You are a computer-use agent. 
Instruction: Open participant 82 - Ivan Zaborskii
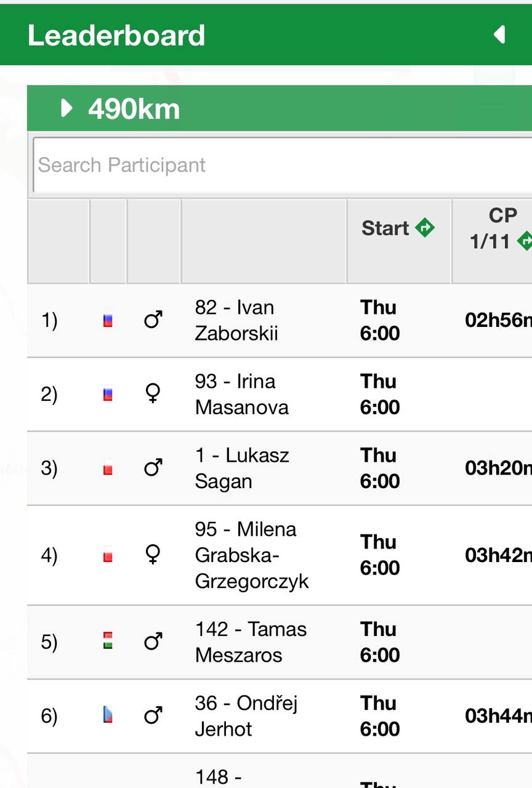[236, 321]
